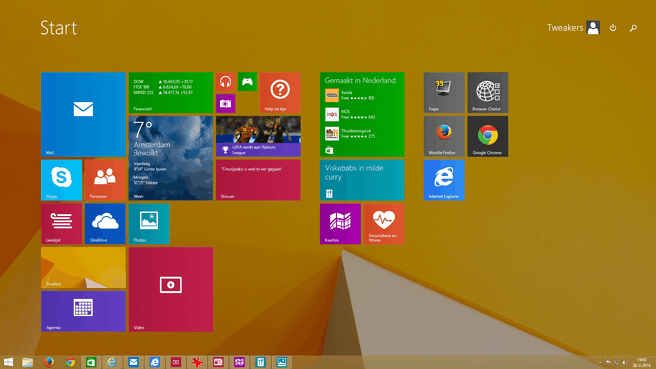Open File Explorer from the taskbar
Screen dimensions: 656x369
(x=28, y=362)
